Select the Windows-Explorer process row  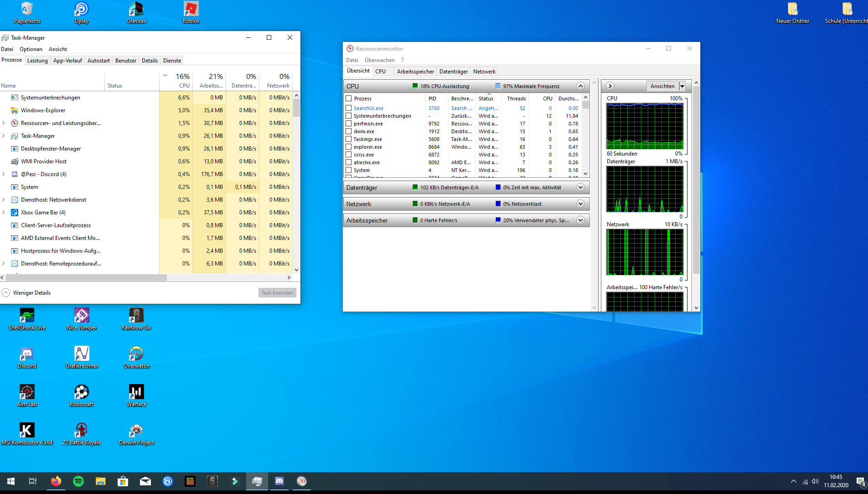(146, 110)
